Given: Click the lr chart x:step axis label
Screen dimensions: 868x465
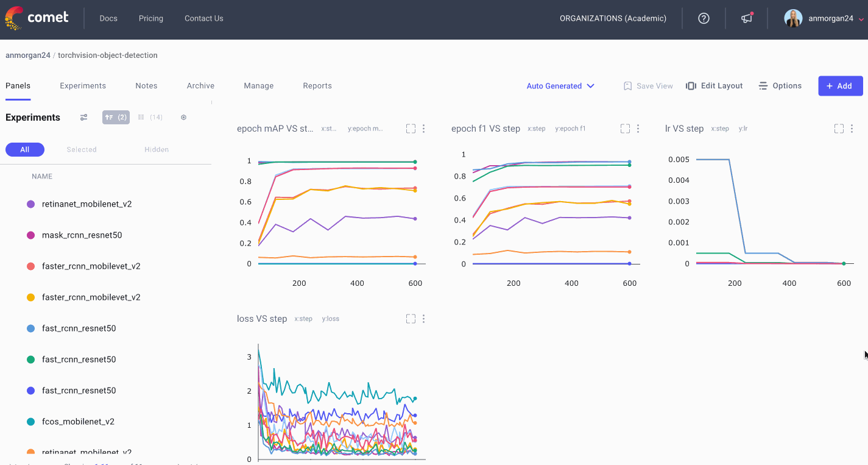Looking at the screenshot, I should [x=720, y=129].
